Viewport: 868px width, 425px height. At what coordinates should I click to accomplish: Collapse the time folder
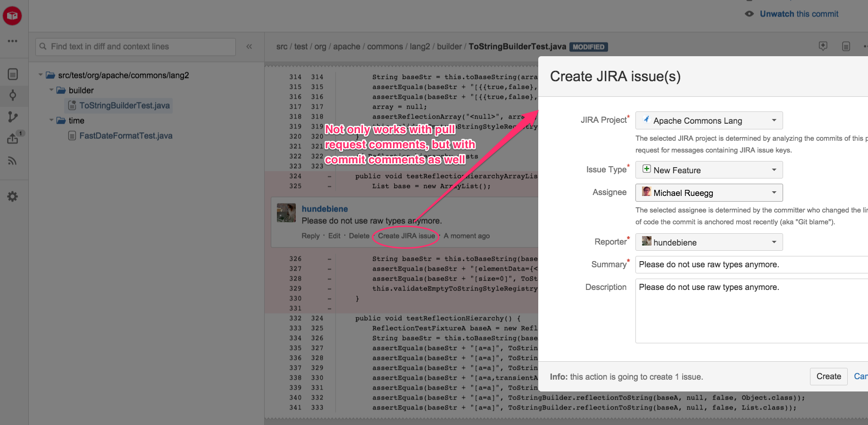(51, 120)
